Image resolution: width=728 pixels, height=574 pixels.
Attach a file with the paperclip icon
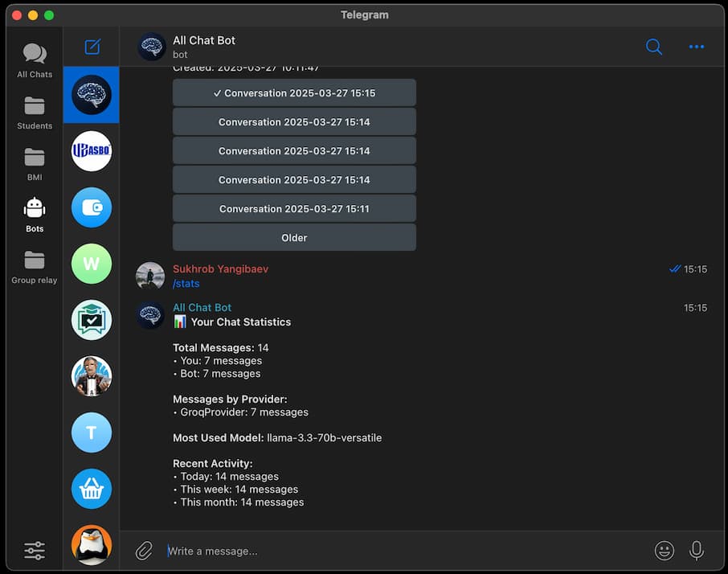tap(144, 551)
